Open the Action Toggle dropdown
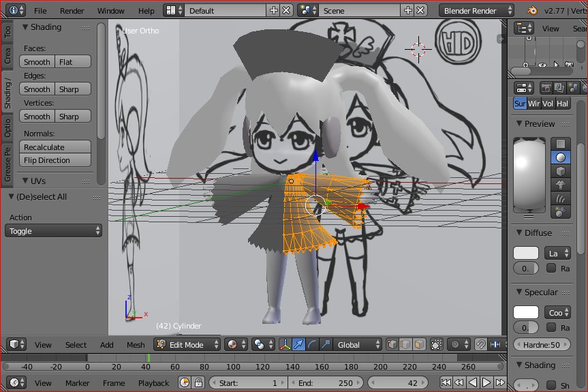This screenshot has height=392, width=588. click(x=54, y=230)
